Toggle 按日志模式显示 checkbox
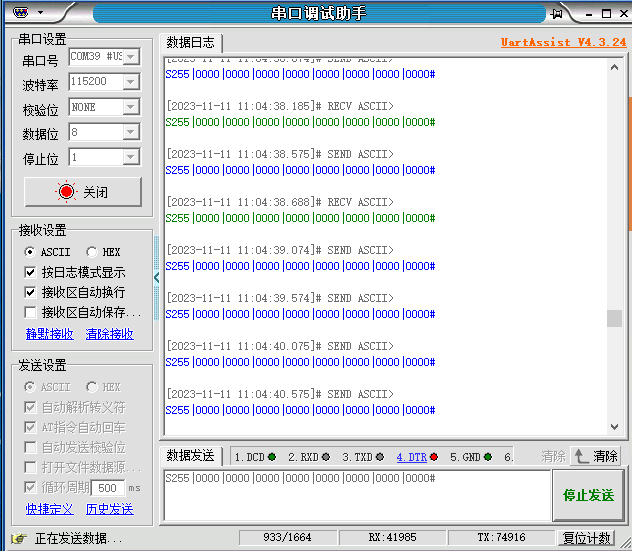 pos(30,272)
